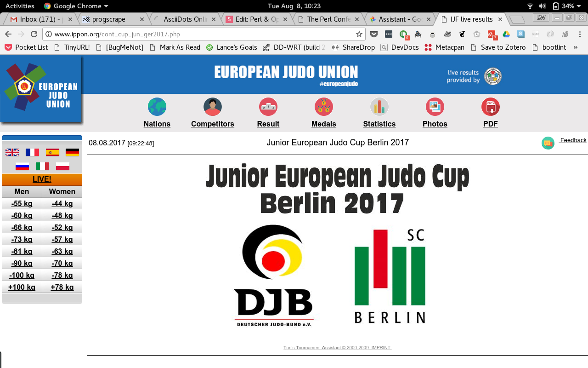Open Women -48 kg category
Viewport: 588px width, 368px height.
pyautogui.click(x=62, y=216)
